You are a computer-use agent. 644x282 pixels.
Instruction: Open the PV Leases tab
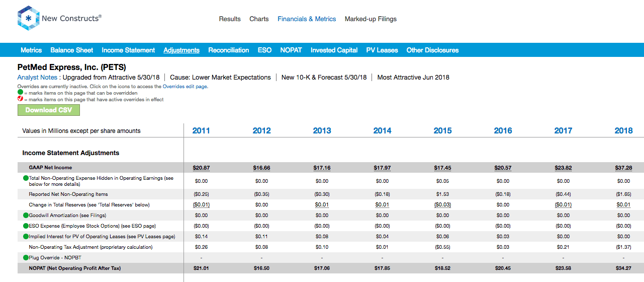[382, 50]
